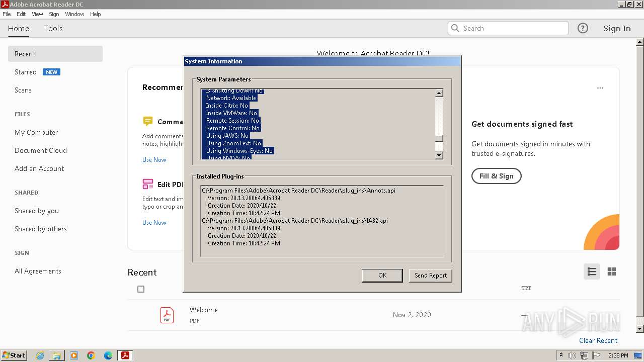Click Use Now under Comment
The width and height of the screenshot is (644, 362).
[x=154, y=160]
